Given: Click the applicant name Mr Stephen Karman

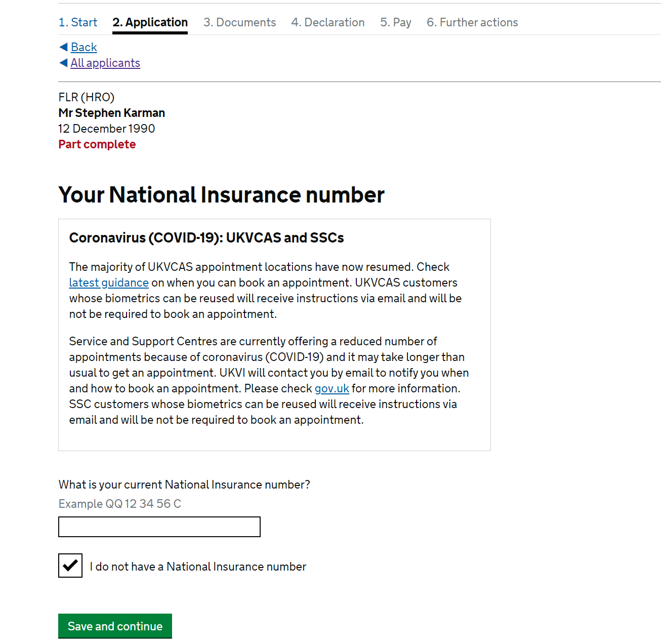Looking at the screenshot, I should coord(112,113).
